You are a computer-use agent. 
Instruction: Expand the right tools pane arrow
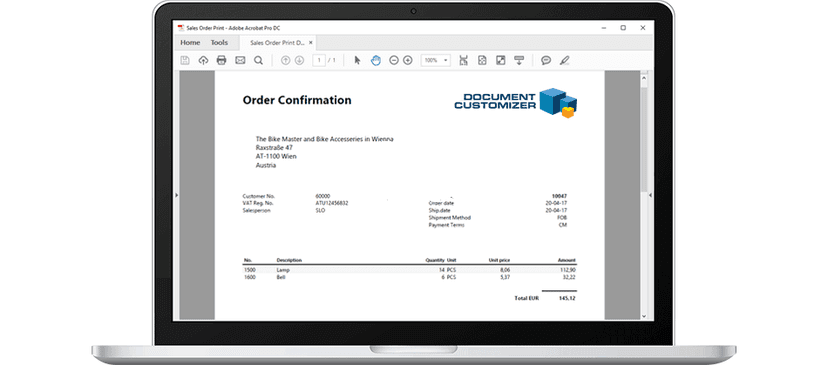[x=651, y=195]
